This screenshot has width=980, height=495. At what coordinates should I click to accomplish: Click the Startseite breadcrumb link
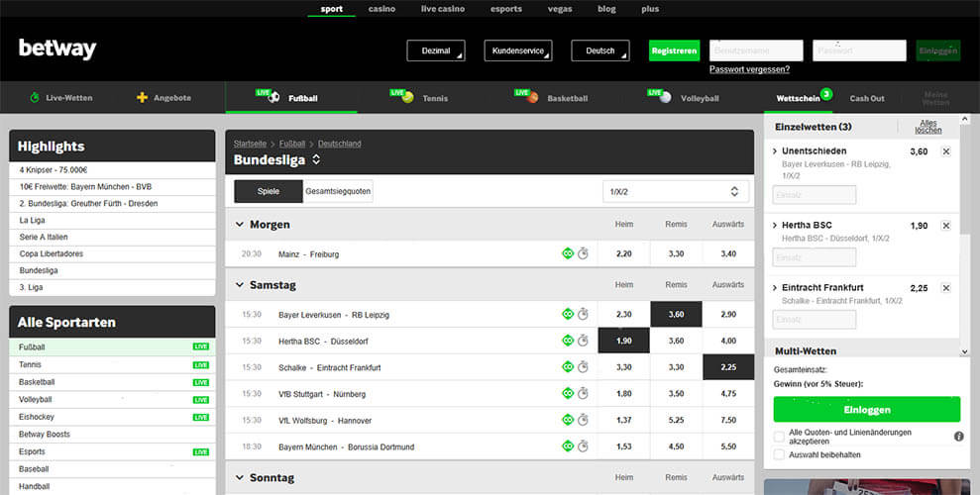(x=250, y=144)
